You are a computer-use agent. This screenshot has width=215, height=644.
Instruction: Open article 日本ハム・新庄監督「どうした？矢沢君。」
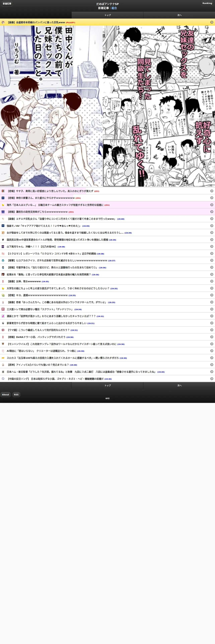coord(107,372)
